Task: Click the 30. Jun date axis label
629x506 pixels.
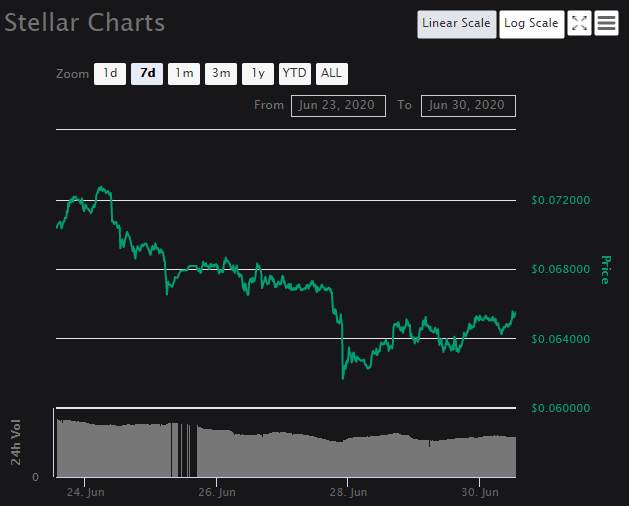Action: (x=480, y=492)
